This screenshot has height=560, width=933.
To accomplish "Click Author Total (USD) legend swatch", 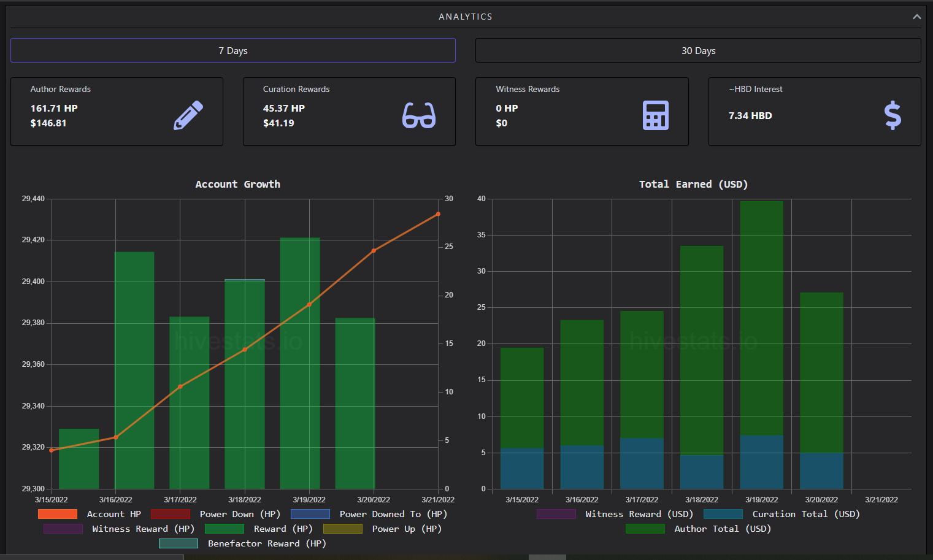I will point(645,529).
